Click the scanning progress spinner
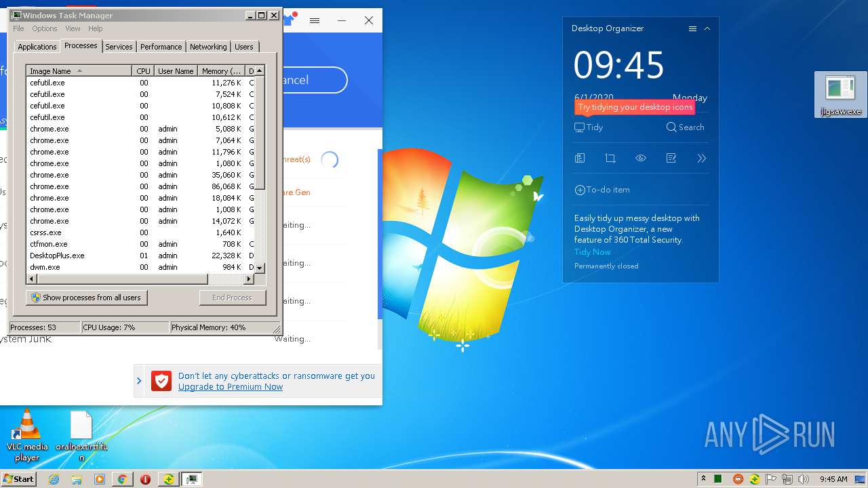This screenshot has height=488, width=868. (330, 159)
